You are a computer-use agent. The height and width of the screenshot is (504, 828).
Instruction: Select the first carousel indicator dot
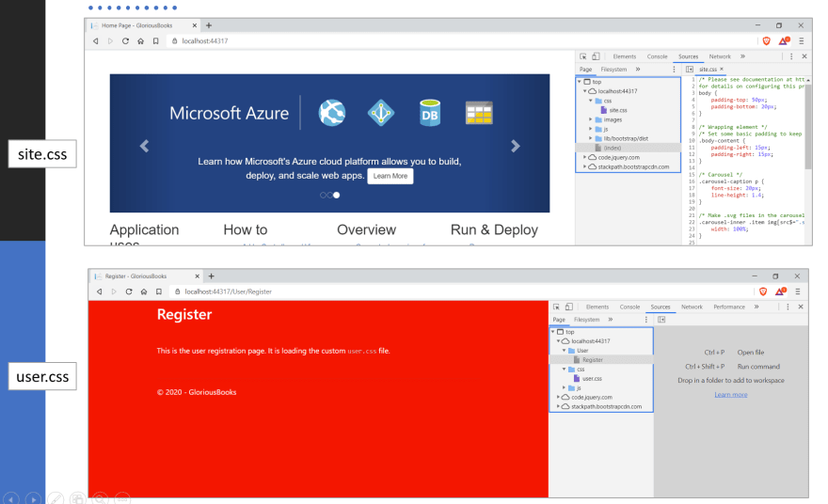(323, 196)
